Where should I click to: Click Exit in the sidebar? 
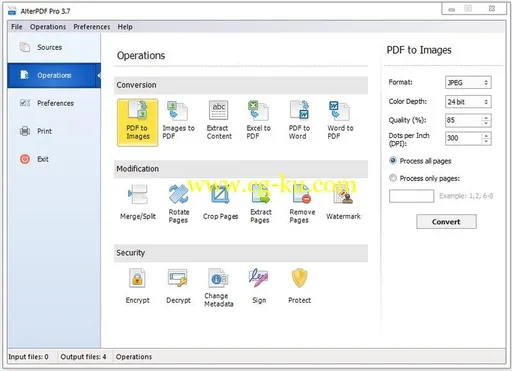tap(54, 159)
